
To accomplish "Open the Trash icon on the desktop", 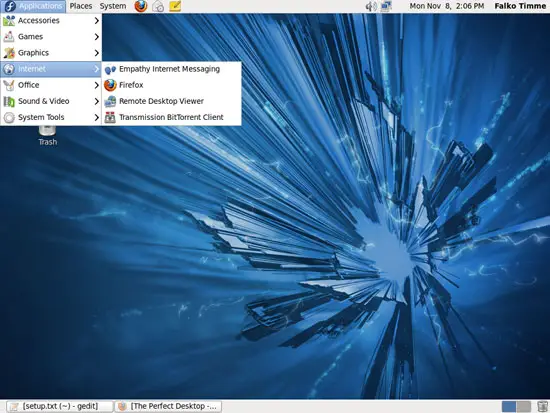I will coord(47,136).
